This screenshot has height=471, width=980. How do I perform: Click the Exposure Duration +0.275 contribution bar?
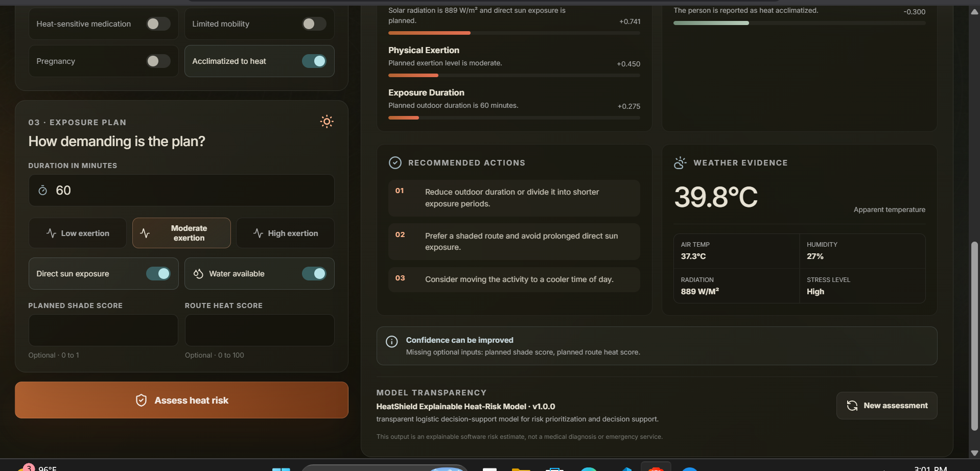pos(514,117)
